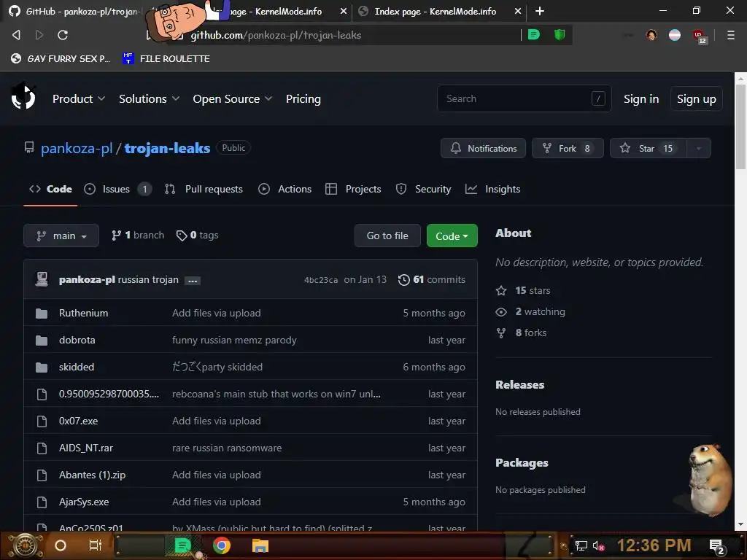The image size is (747, 560).
Task: Open the browser hamburger menu
Action: click(730, 35)
